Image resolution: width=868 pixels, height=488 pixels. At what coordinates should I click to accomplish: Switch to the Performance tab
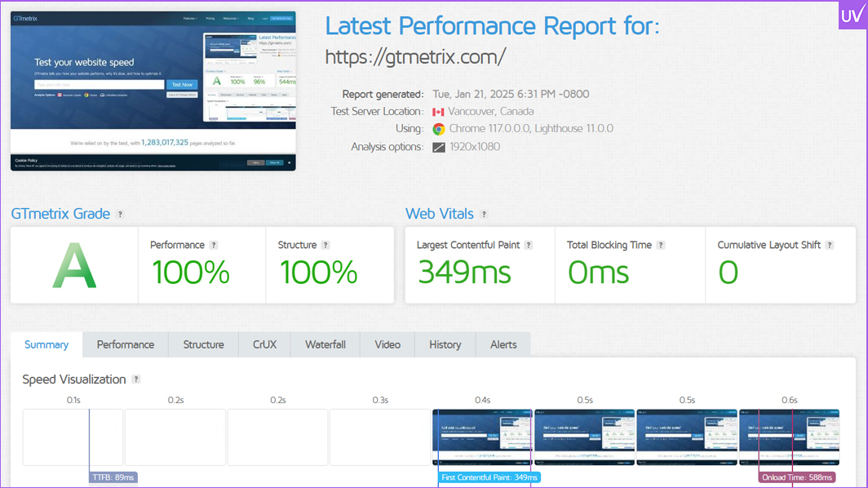coord(126,344)
